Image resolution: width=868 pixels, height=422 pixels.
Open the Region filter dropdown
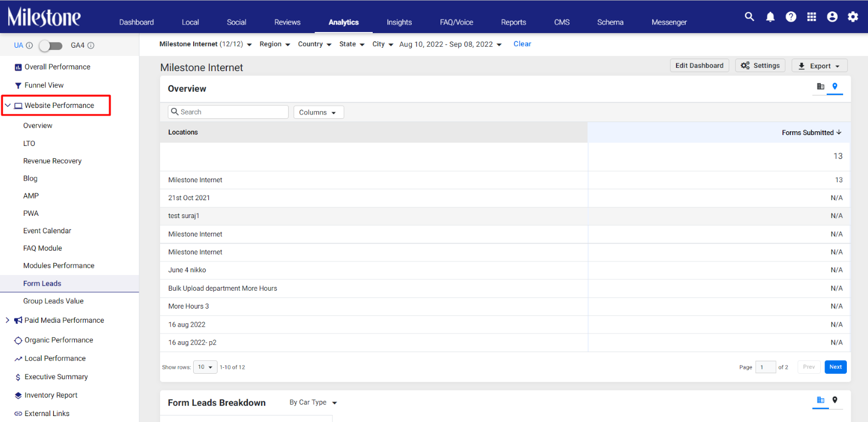click(x=275, y=44)
